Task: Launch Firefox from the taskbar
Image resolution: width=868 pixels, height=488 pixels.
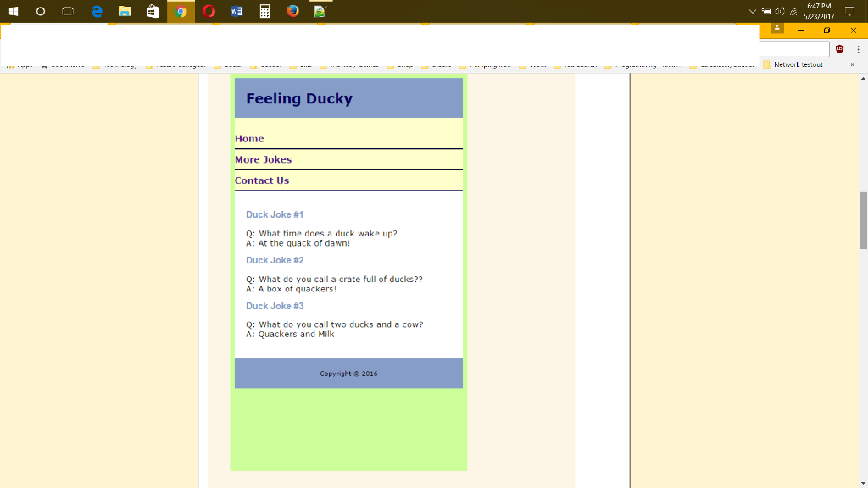Action: tap(292, 12)
